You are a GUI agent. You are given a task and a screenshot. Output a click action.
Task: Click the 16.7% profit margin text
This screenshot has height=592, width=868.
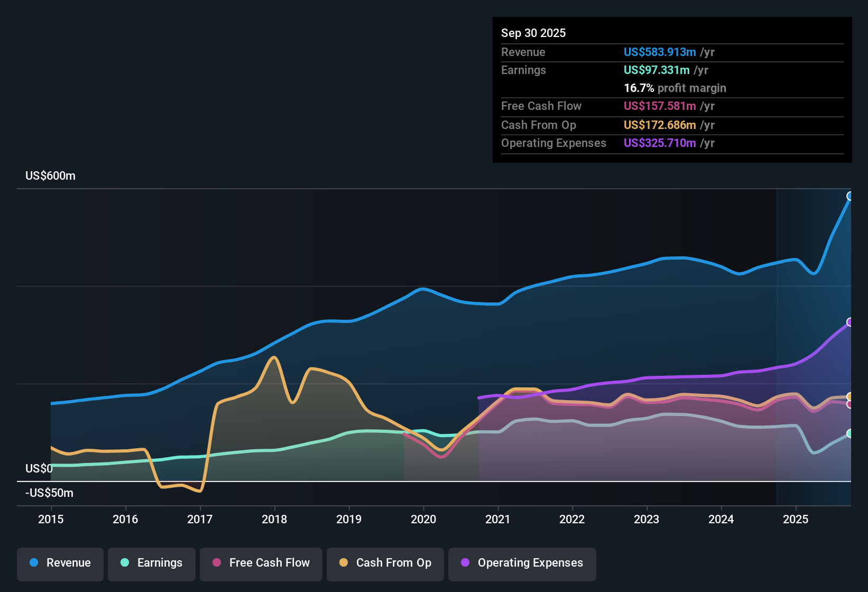(x=675, y=88)
